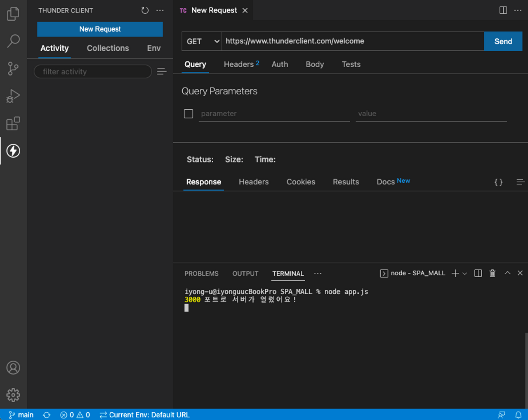This screenshot has width=528, height=420.
Task: Switch to the Collections tab
Action: [x=108, y=48]
